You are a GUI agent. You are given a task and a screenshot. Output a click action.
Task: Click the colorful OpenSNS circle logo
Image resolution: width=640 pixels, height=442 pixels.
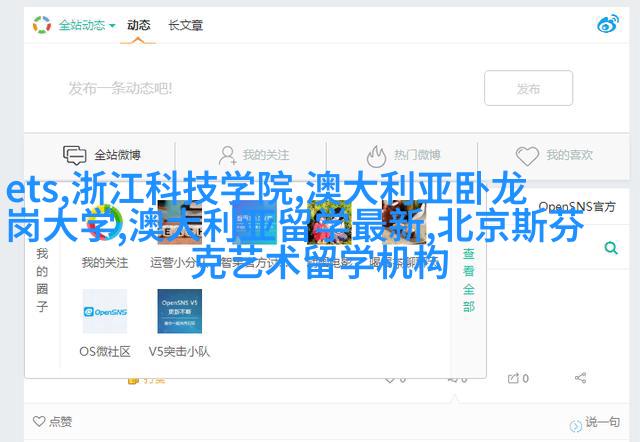coord(42,25)
